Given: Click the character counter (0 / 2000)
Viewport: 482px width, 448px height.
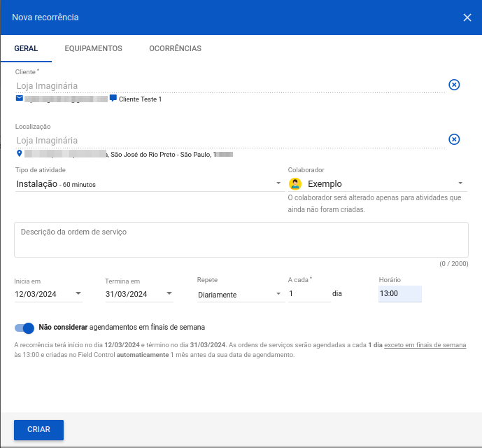Looking at the screenshot, I should (454, 264).
